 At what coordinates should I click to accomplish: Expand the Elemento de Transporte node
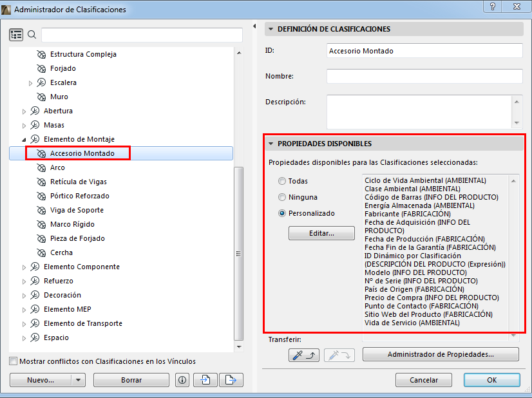24,324
